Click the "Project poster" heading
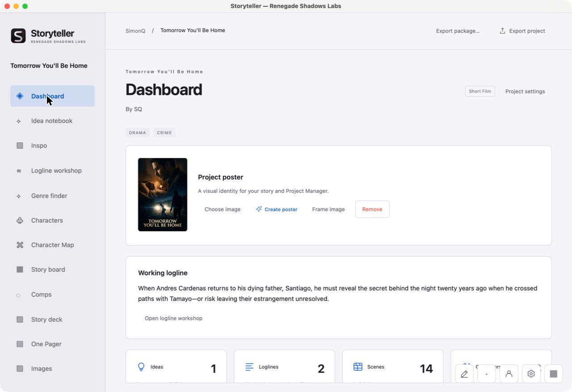 [x=220, y=177]
